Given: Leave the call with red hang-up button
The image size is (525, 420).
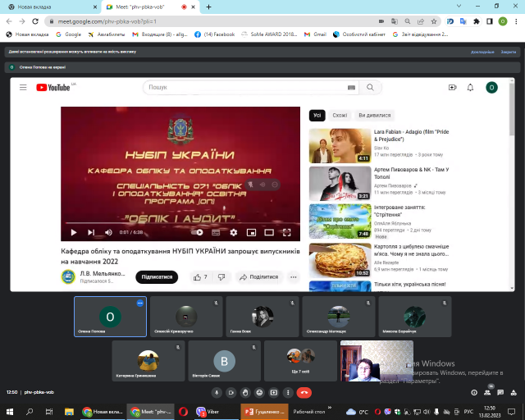Looking at the screenshot, I should pyautogui.click(x=304, y=393).
